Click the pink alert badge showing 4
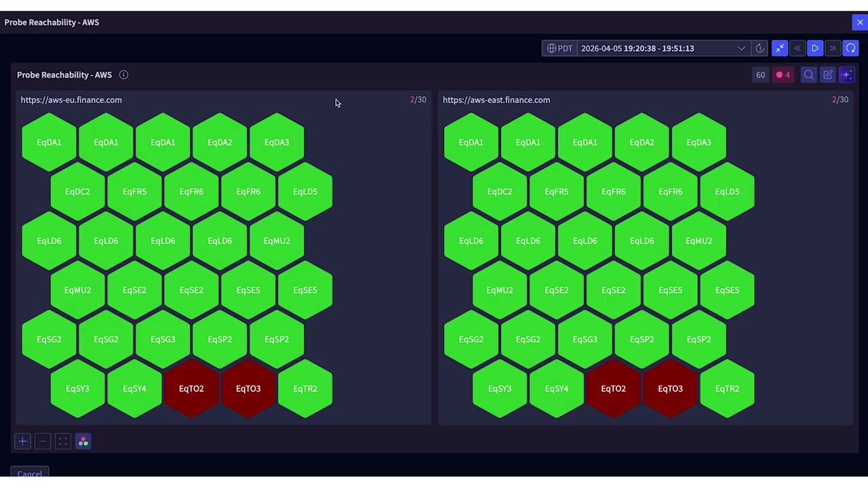Screen dimensions: 868x488 coord(783,75)
